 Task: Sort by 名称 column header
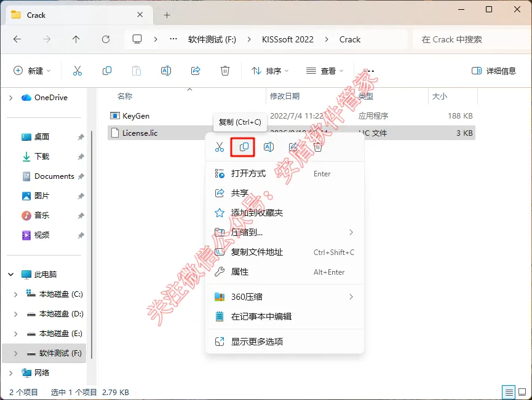tap(124, 96)
